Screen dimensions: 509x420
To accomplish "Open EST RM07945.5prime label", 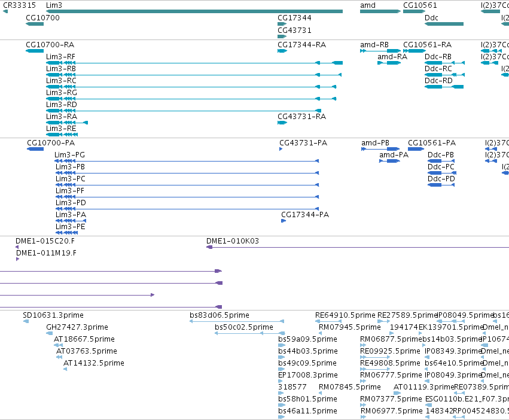I will coord(350,327).
